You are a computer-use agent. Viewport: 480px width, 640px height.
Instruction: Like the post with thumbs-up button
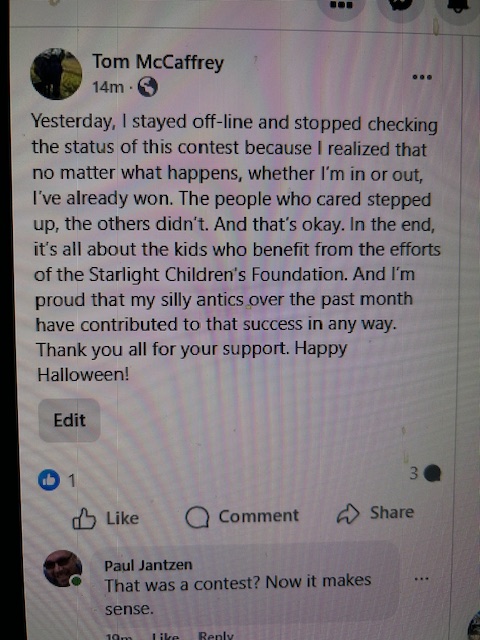pyautogui.click(x=106, y=518)
